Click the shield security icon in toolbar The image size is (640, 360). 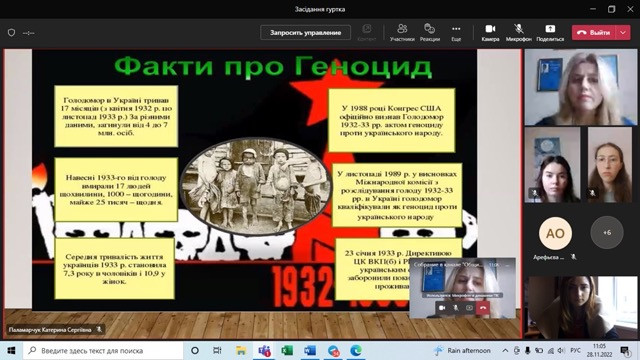coord(11,33)
